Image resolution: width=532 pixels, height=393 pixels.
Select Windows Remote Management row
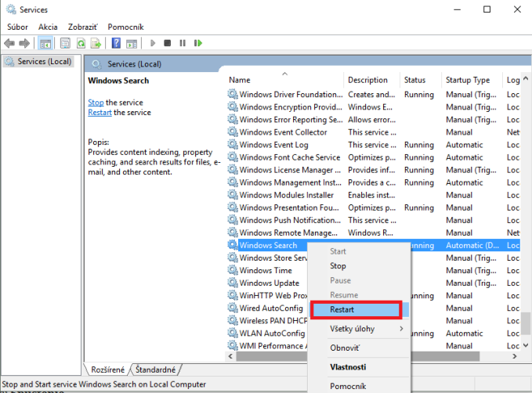click(x=373, y=233)
